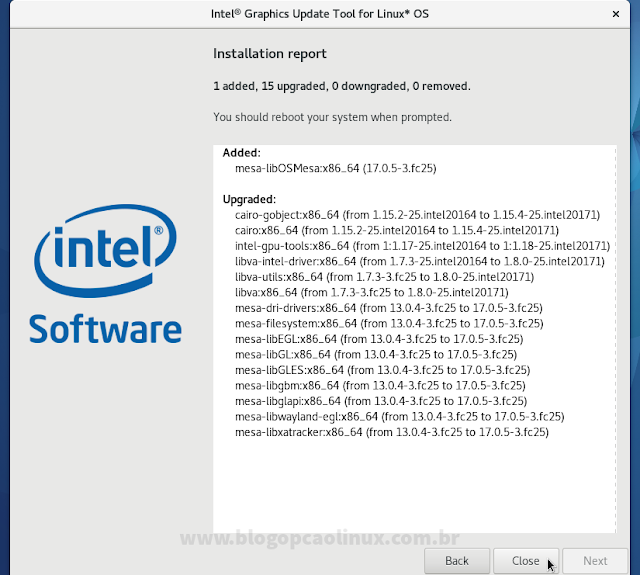Select the intel-gpu-tools:x86_64 upgrade line

tap(422, 246)
